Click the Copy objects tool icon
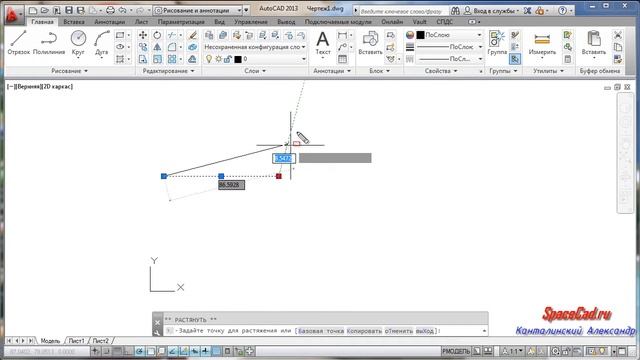 [142, 47]
